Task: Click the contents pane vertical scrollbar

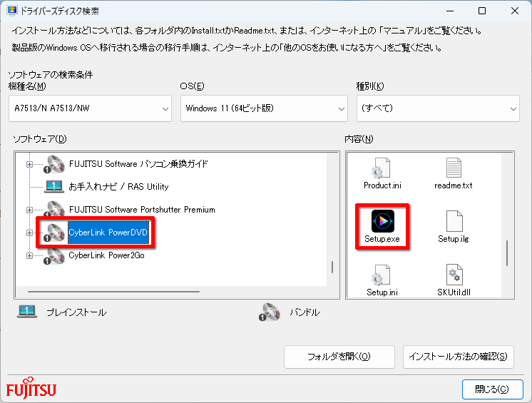Action: pyautogui.click(x=507, y=252)
